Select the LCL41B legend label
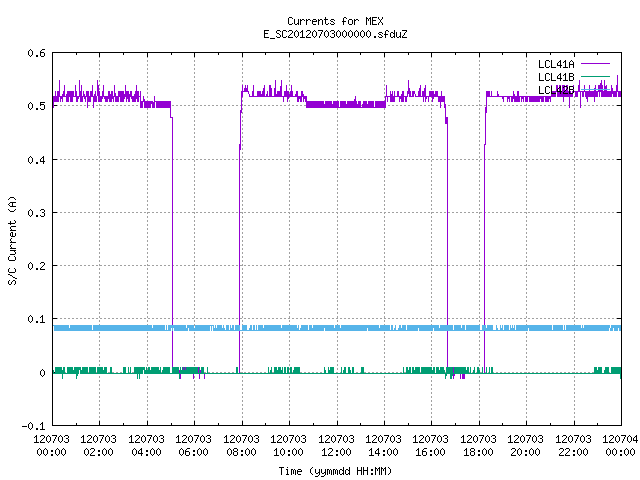Viewport: 640px width, 480px height. (556, 77)
